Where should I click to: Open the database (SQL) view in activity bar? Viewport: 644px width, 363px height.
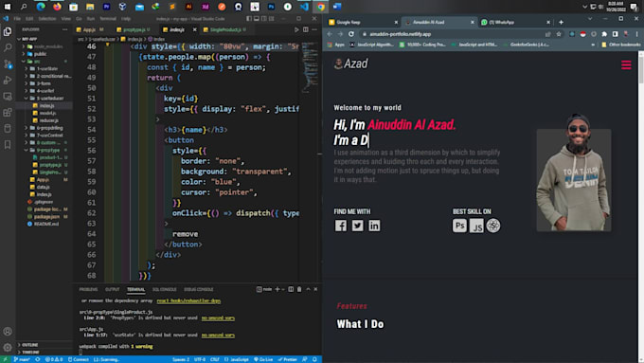8,128
